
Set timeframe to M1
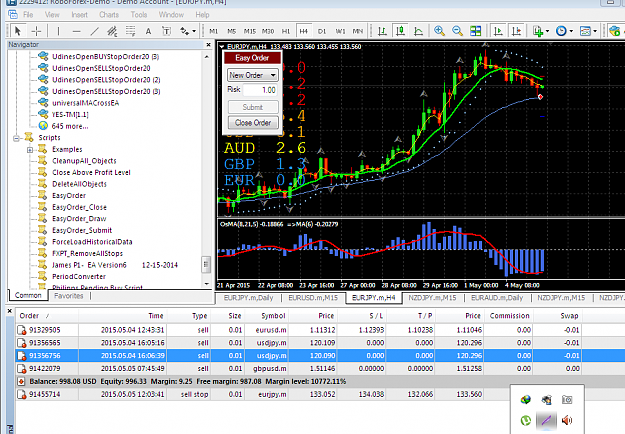214,31
